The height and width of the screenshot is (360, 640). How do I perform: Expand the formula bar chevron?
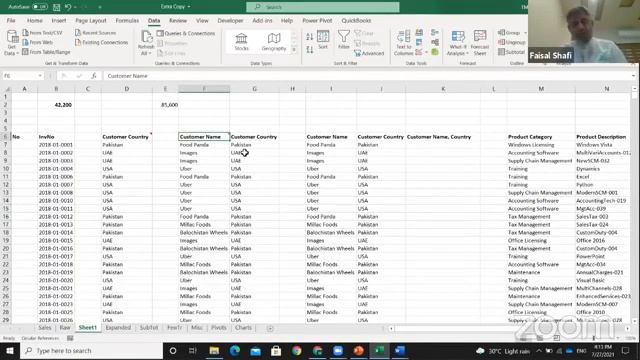(x=633, y=76)
